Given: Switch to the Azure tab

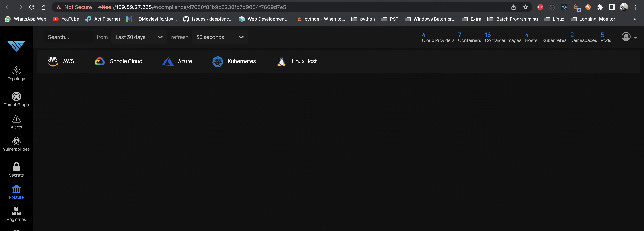Looking at the screenshot, I should click(x=177, y=61).
